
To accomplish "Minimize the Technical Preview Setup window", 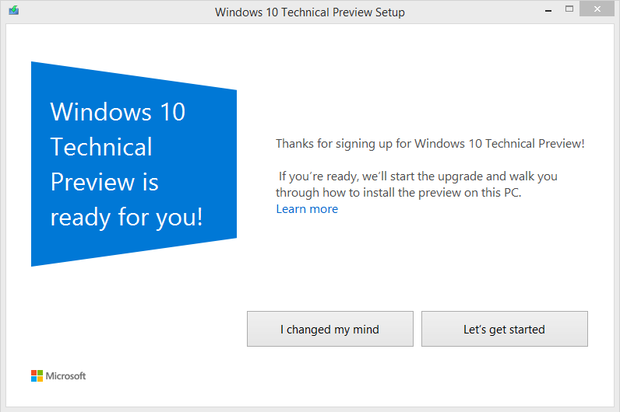I will 541,11.
